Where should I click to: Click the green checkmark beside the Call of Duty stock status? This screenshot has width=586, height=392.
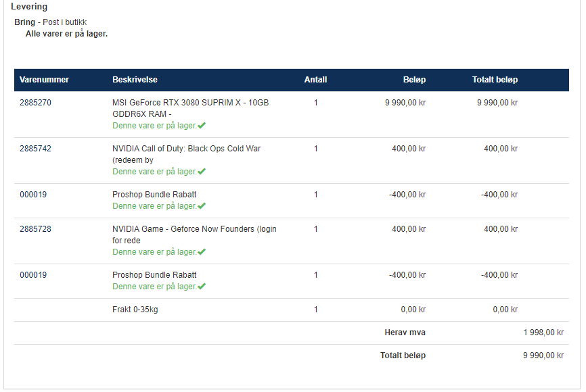point(202,172)
